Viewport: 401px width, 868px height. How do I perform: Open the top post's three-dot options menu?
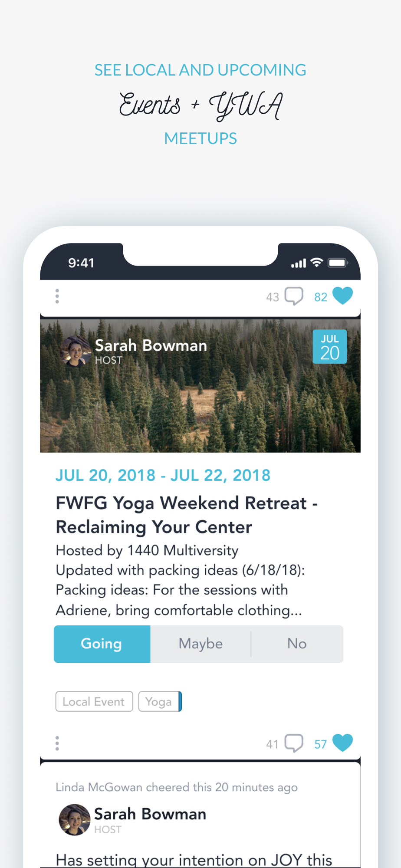(57, 296)
